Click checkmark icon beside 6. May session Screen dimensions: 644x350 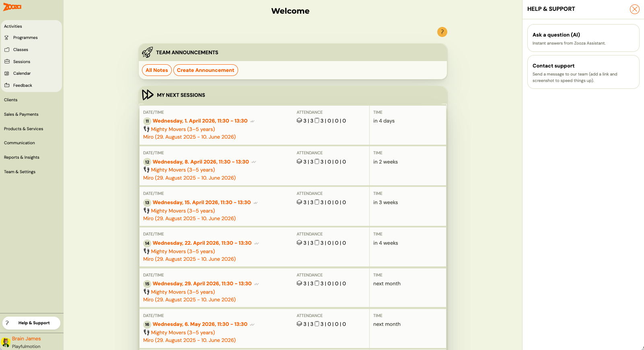[252, 325]
